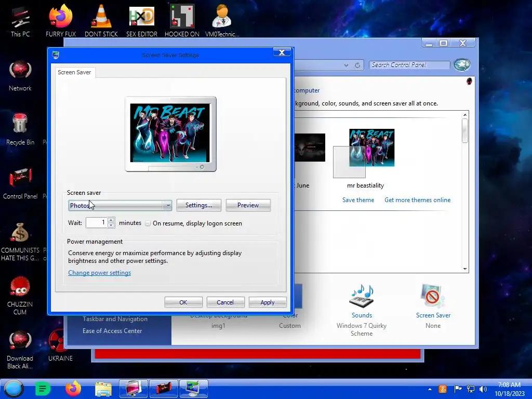Click the volume speaker tray icon

click(x=483, y=389)
